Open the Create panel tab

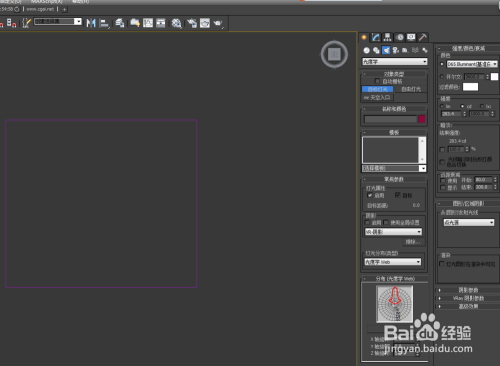[x=364, y=37]
